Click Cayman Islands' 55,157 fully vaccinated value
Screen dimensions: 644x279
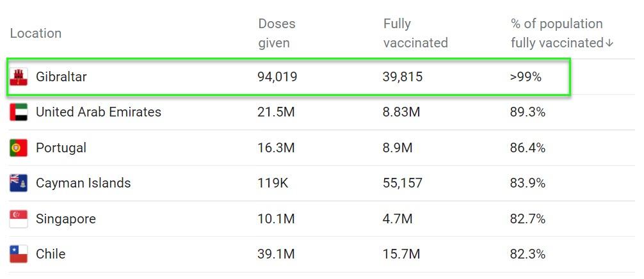(403, 183)
